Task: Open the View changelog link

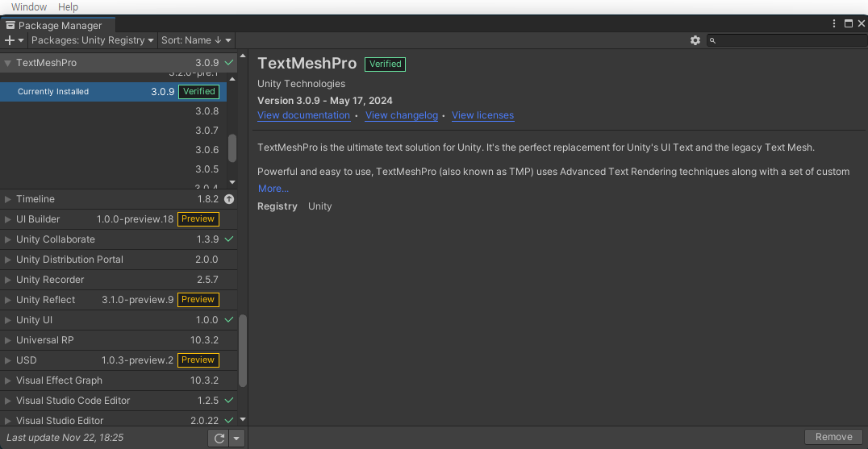Action: [402, 115]
